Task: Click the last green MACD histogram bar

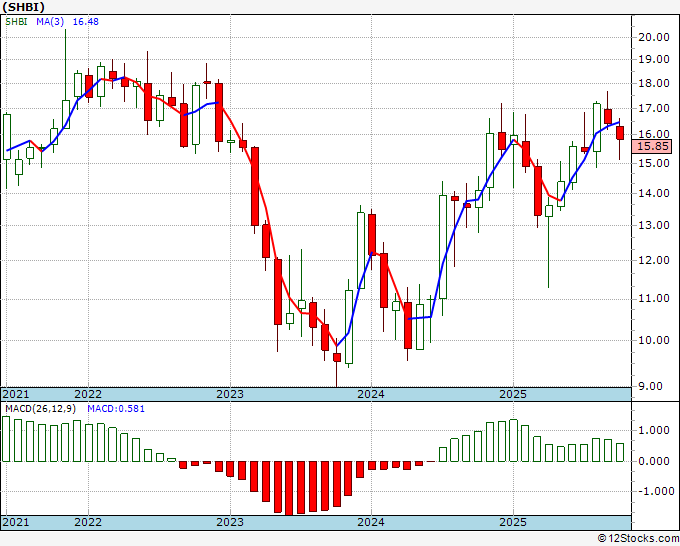Action: (x=620, y=452)
